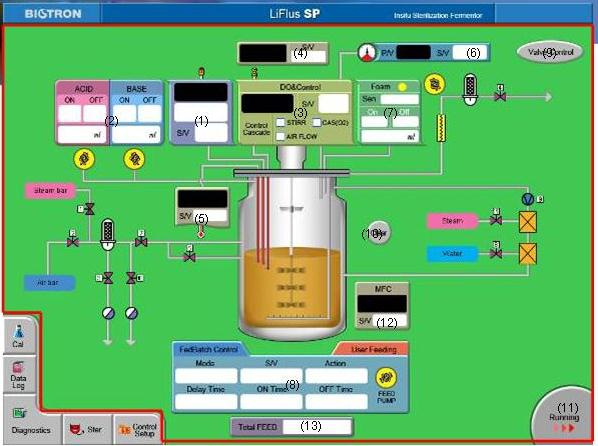Click drain valve 6 on the right drain line
598x446 pixels.
(131, 278)
